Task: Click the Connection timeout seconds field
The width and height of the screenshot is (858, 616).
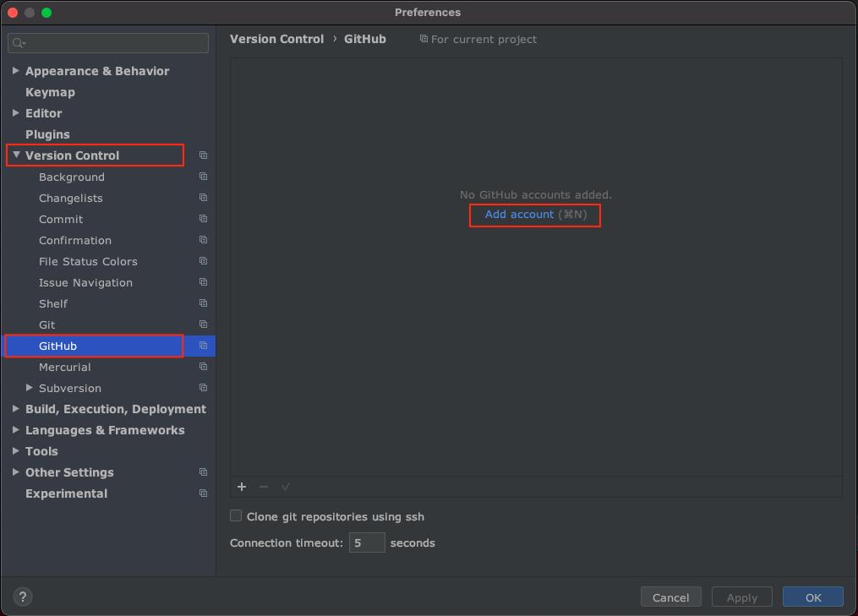Action: (x=367, y=542)
